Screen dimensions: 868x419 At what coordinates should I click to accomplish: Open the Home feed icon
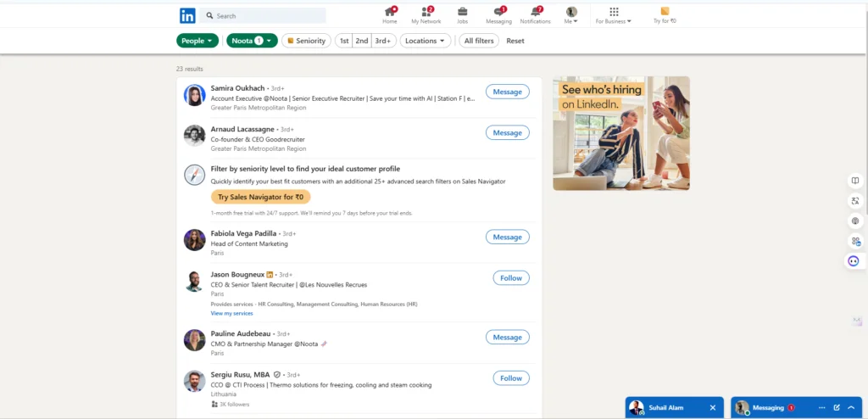click(x=390, y=12)
